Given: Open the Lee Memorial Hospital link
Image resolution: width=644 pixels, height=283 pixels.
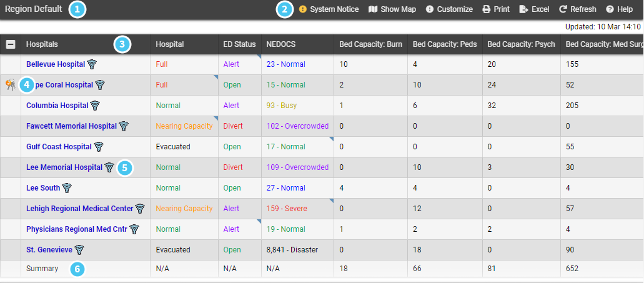Looking at the screenshot, I should pos(64,167).
